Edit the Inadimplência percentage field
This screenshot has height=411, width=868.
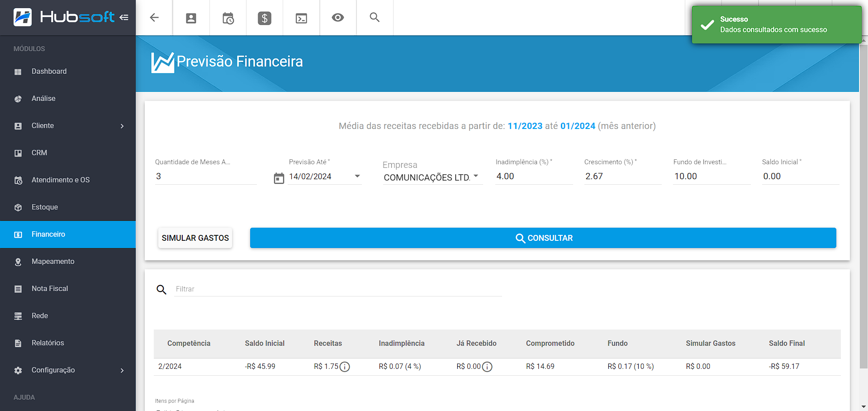[x=534, y=177]
